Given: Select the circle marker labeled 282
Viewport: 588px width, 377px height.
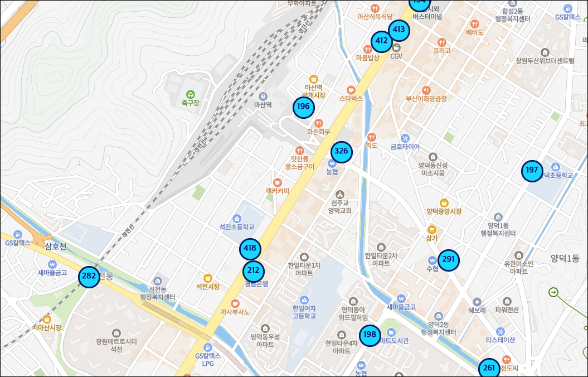Looking at the screenshot, I should 89,277.
